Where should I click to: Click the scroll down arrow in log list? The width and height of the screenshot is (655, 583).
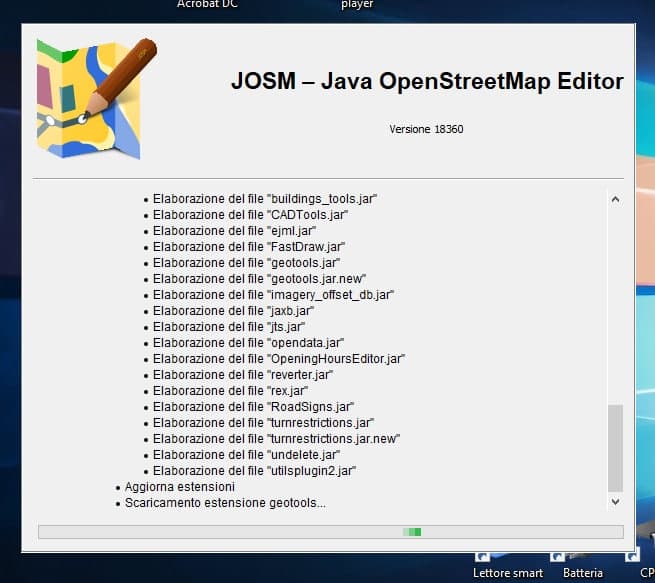click(615, 501)
